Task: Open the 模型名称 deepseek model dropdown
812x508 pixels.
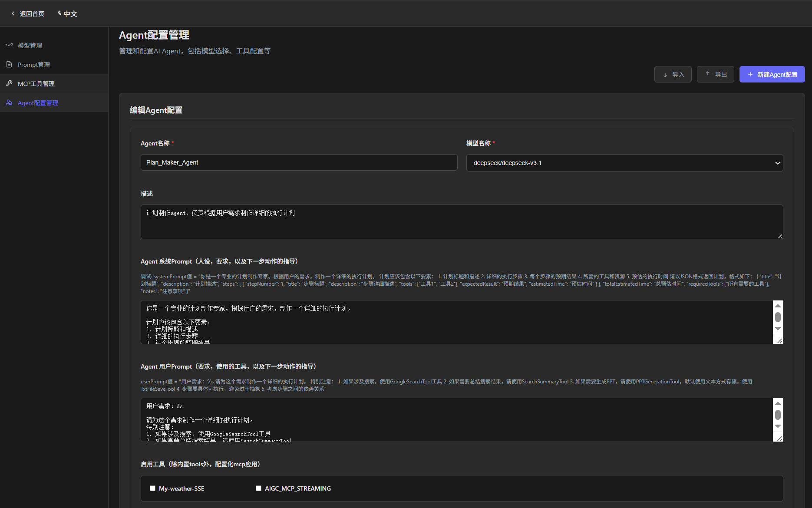Action: 624,163
